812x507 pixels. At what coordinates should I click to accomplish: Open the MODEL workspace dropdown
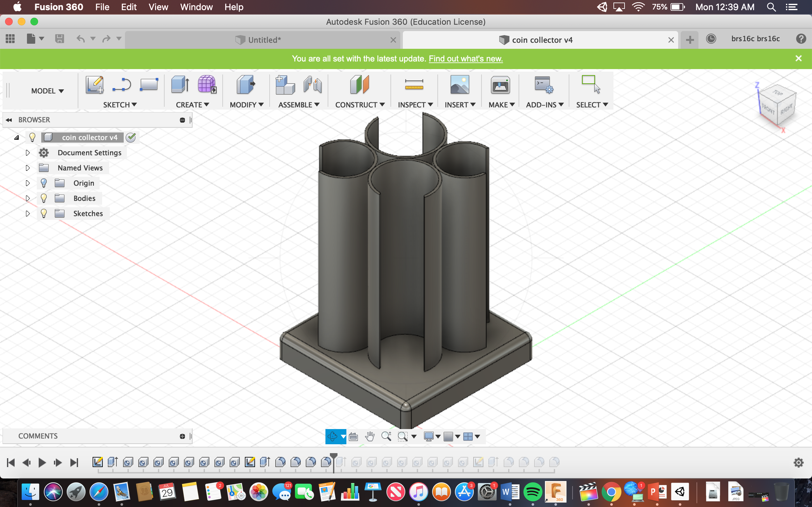coord(47,91)
